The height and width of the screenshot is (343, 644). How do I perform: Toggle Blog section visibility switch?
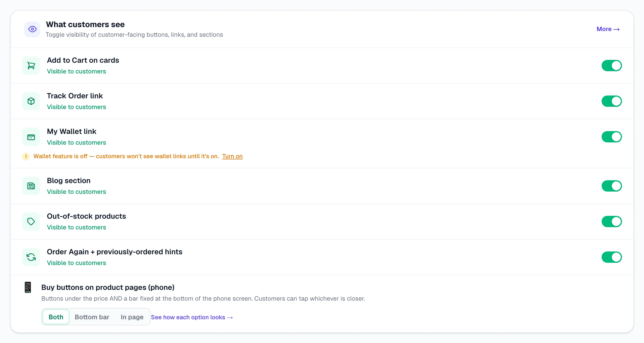(612, 186)
